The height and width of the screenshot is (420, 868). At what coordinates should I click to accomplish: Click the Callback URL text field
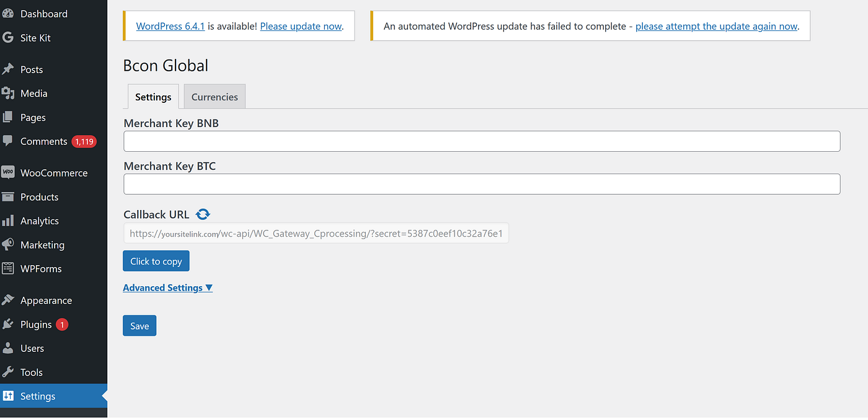pyautogui.click(x=316, y=233)
